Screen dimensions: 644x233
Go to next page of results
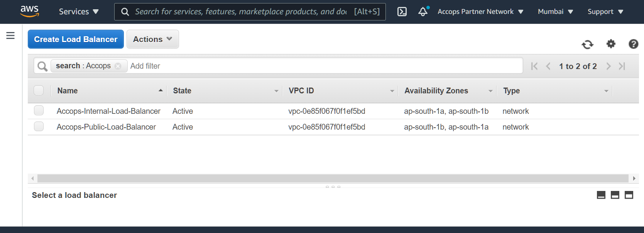point(609,66)
